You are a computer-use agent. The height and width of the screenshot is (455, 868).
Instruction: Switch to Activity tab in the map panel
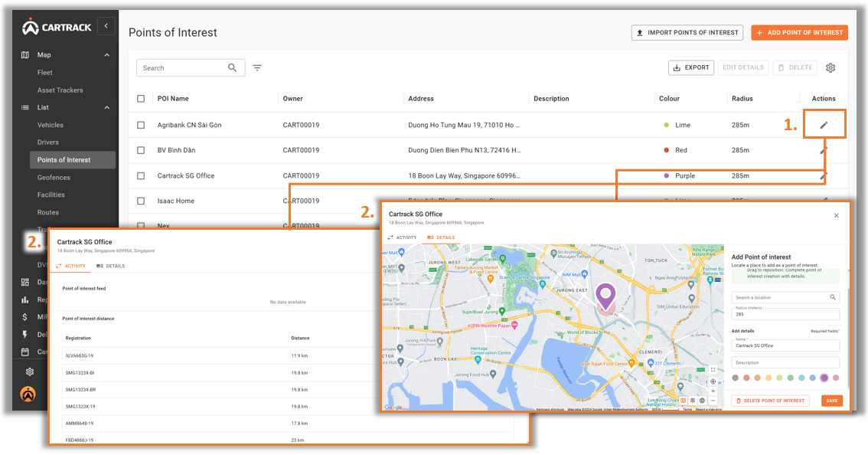[x=402, y=237]
